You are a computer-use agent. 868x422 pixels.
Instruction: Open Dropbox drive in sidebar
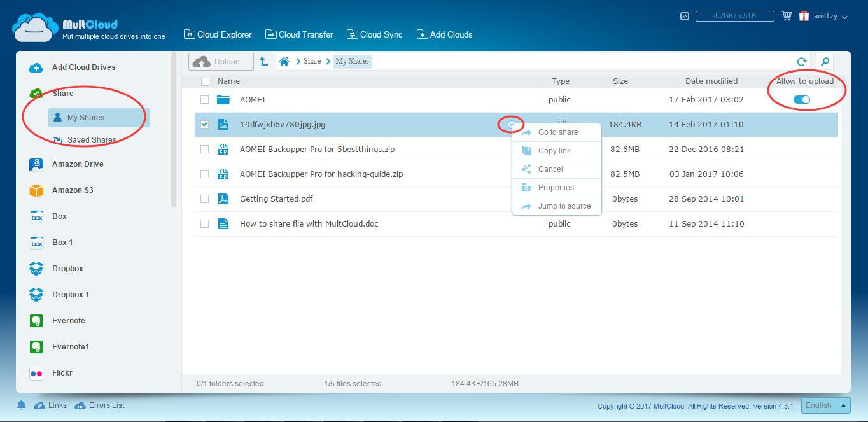(67, 269)
